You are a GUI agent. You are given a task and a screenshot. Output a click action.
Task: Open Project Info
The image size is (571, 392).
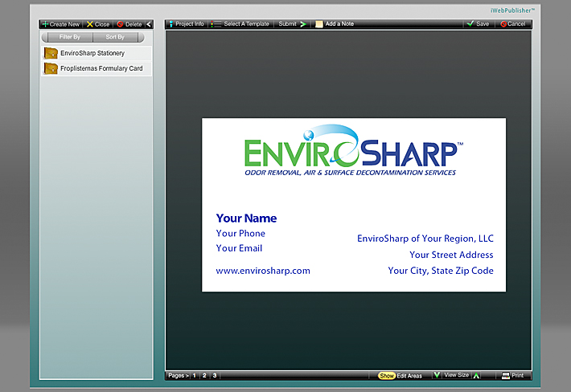click(186, 24)
